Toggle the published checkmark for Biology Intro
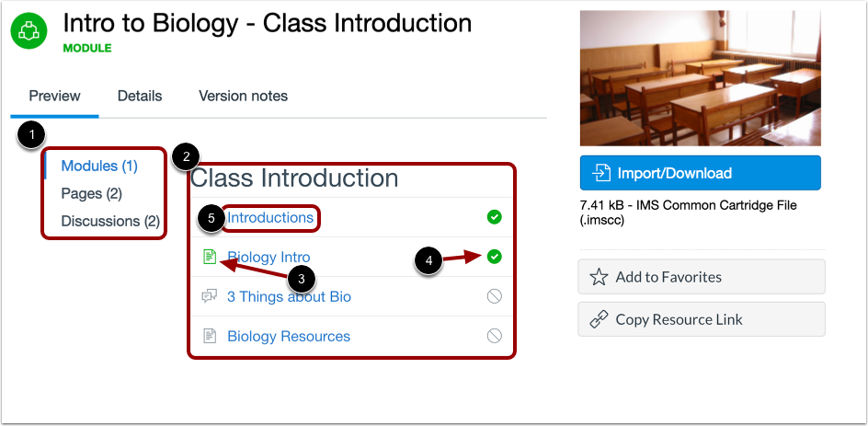Screen dimensions: 868x426 (x=494, y=258)
